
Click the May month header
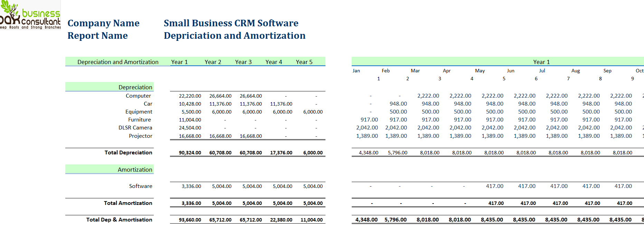(x=480, y=71)
